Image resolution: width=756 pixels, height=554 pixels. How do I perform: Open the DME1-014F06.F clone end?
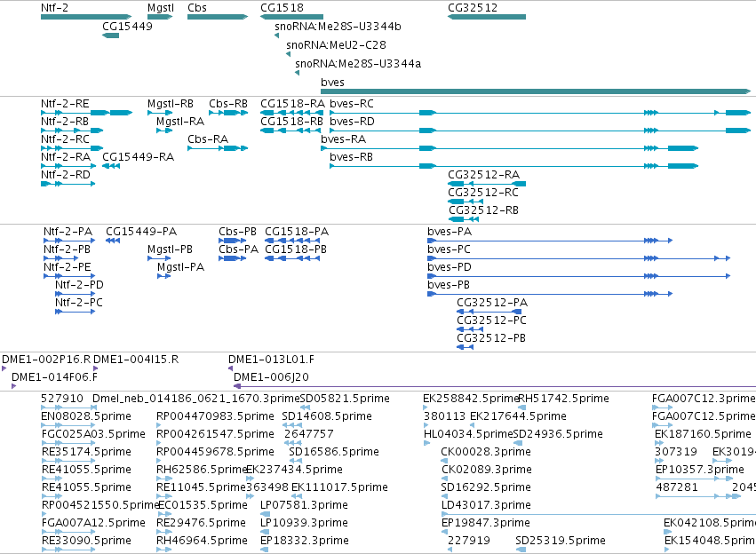[x=13, y=386]
